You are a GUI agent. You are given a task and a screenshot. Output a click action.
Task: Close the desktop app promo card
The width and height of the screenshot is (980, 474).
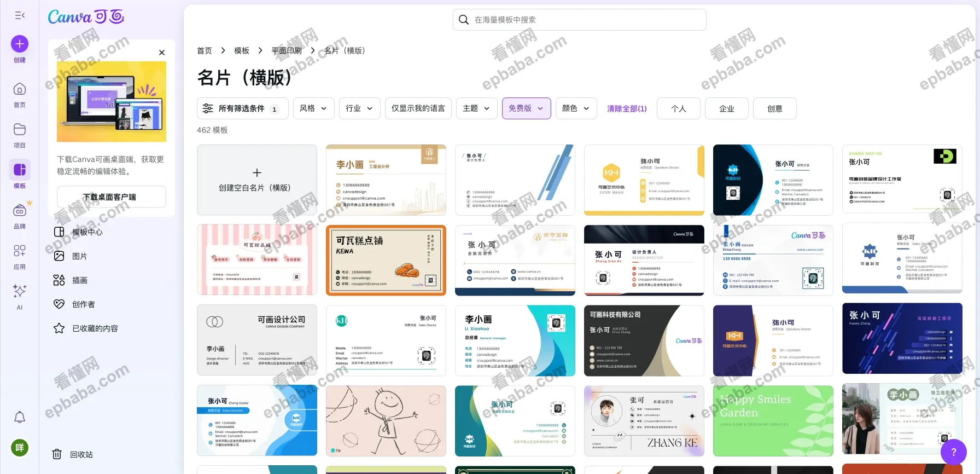point(162,53)
